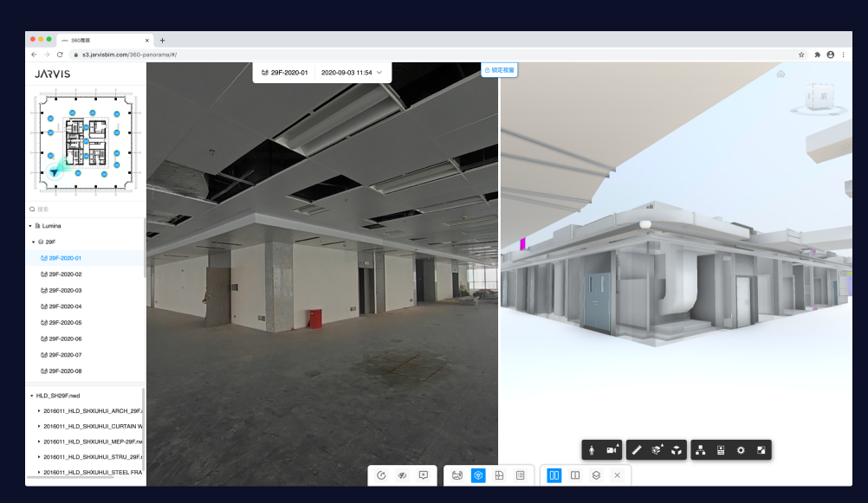Open the section box tool

click(x=657, y=450)
